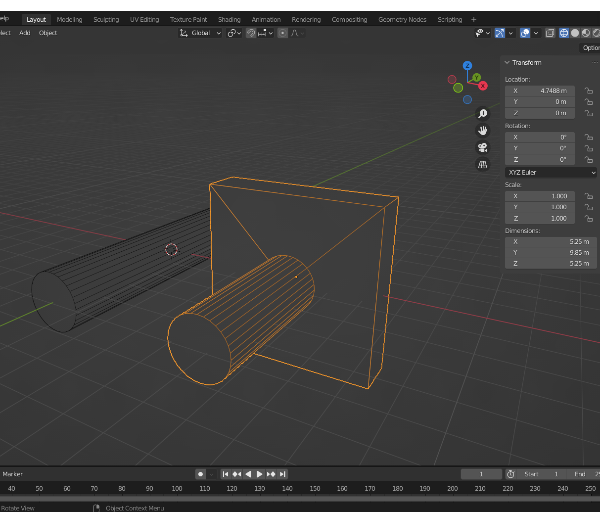Image resolution: width=600 pixels, height=512 pixels.
Task: Toggle viewport gizmos display
Action: pos(500,33)
